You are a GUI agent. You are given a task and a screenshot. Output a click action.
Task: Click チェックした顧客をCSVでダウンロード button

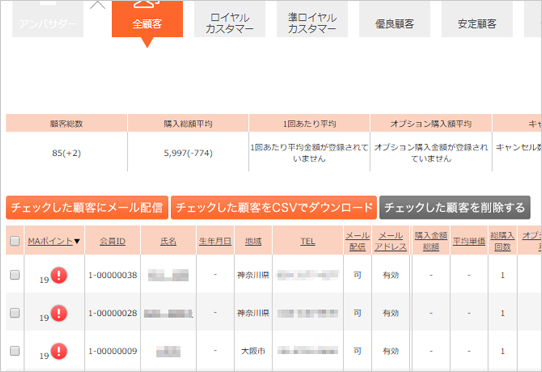point(274,207)
